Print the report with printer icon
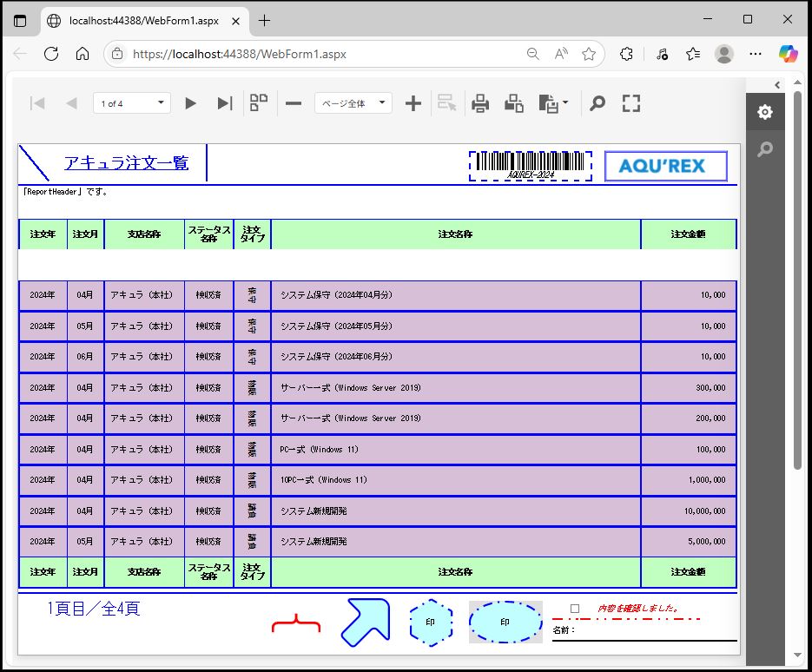The height and width of the screenshot is (672, 812). coord(480,103)
